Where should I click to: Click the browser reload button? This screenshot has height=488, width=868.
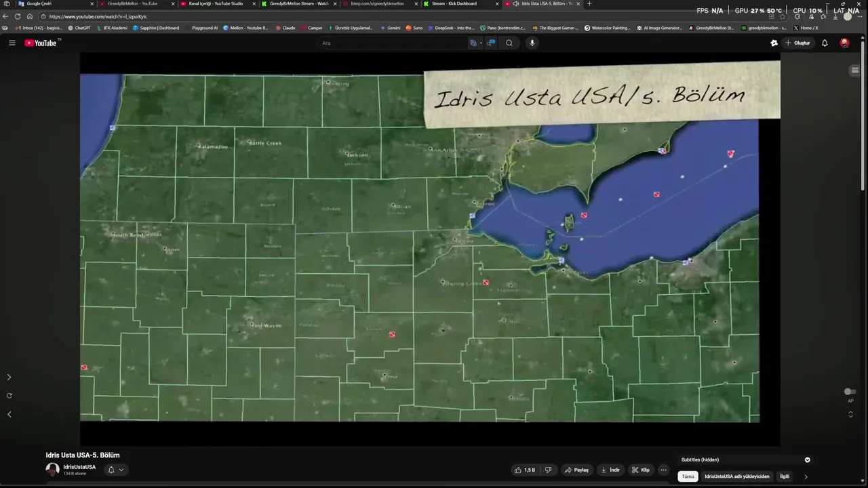[x=18, y=16]
